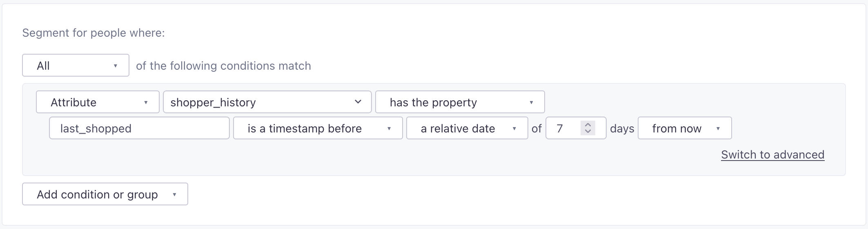Click the caret arrow in the All selector

point(116,66)
